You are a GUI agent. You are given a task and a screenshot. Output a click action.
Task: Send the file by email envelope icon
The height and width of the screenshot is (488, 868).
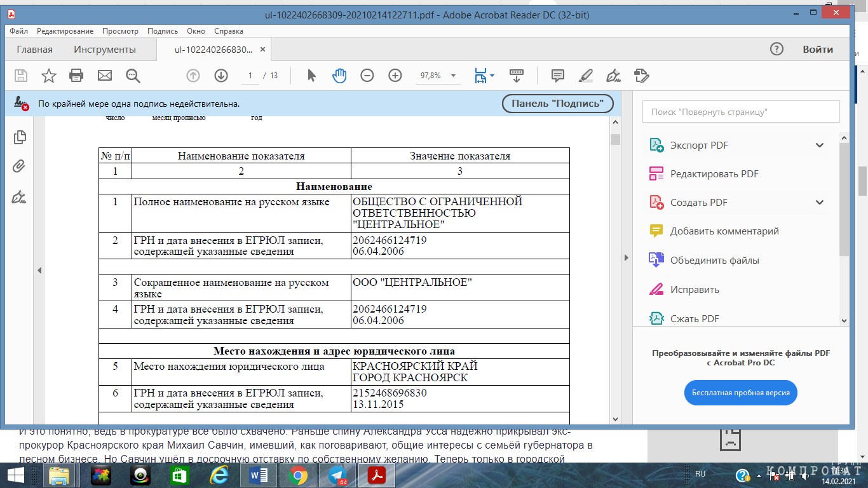(x=104, y=76)
